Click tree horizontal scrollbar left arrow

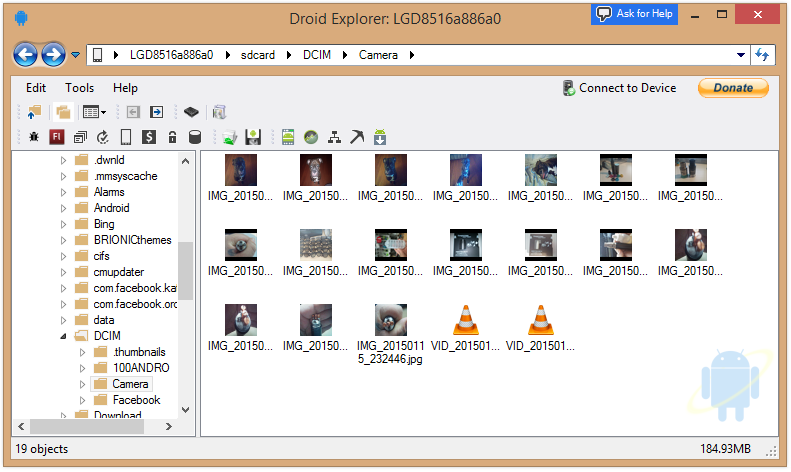(x=21, y=427)
